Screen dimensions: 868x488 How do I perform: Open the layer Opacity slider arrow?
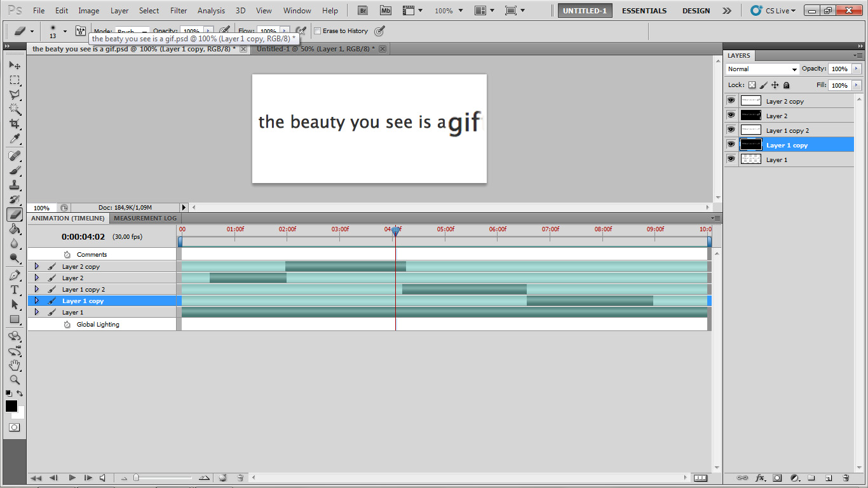point(857,69)
